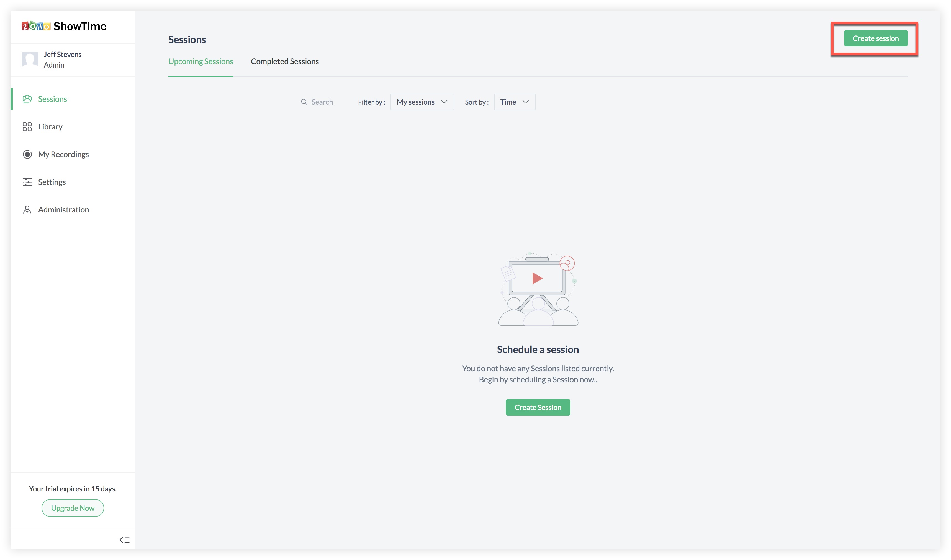Image resolution: width=951 pixels, height=560 pixels.
Task: Open the Time sort dropdown
Action: coord(508,102)
